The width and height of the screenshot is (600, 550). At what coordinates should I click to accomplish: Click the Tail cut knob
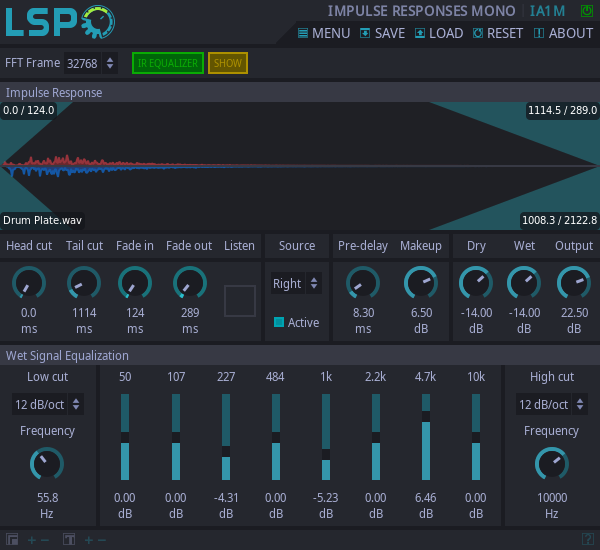84,283
